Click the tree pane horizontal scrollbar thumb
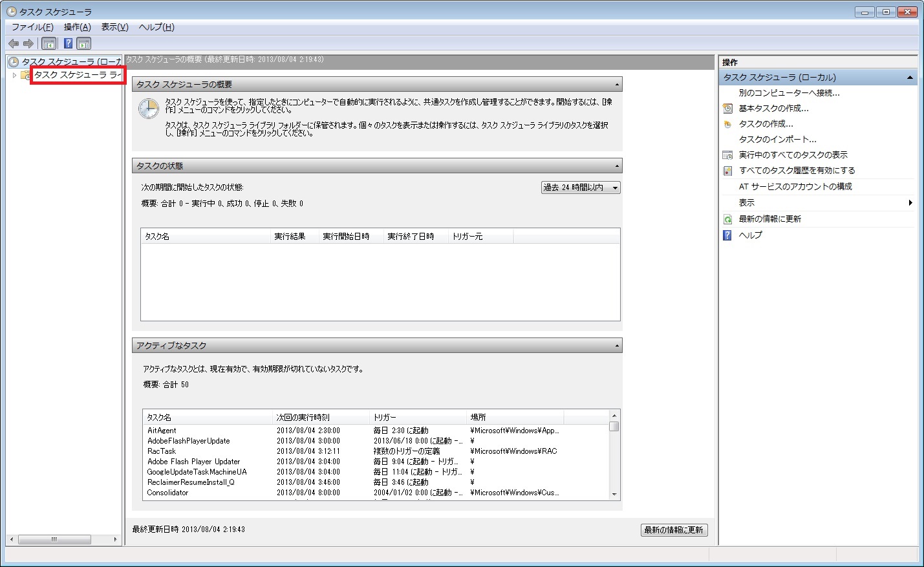 pos(54,539)
